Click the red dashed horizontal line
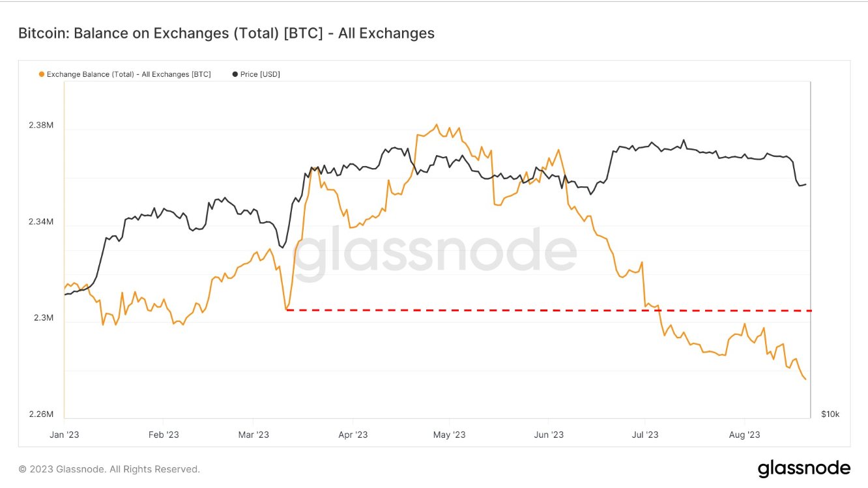This screenshot has width=868, height=488. point(547,310)
